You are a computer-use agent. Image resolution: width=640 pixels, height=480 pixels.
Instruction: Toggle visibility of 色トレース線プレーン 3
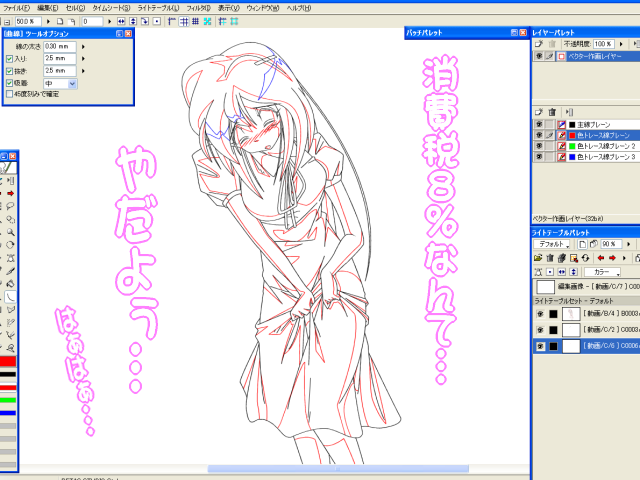pos(539,157)
